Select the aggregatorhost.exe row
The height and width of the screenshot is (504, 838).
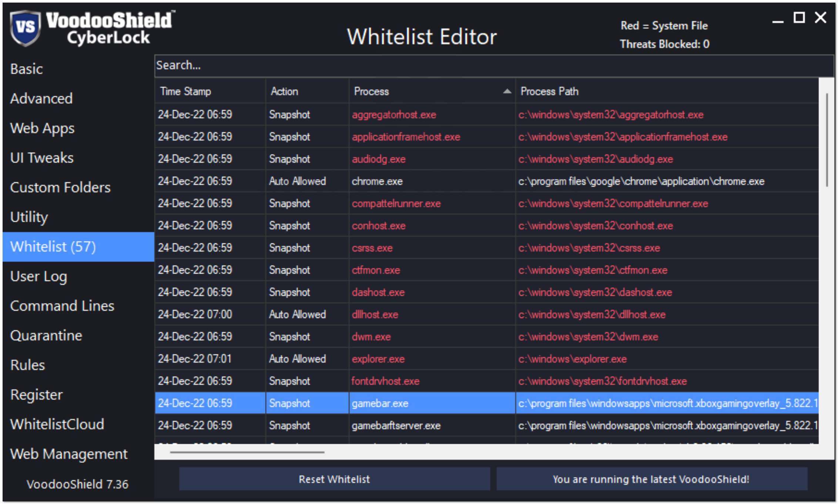click(x=486, y=114)
